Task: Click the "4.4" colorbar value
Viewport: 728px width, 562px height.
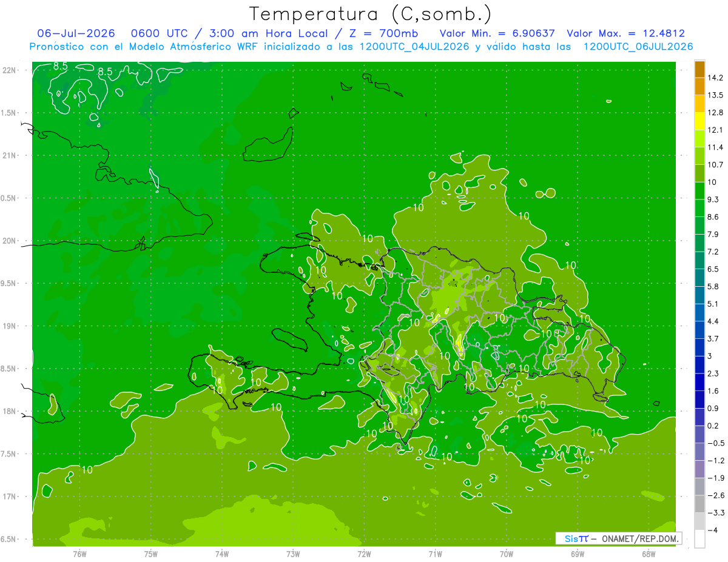Action: [713, 321]
